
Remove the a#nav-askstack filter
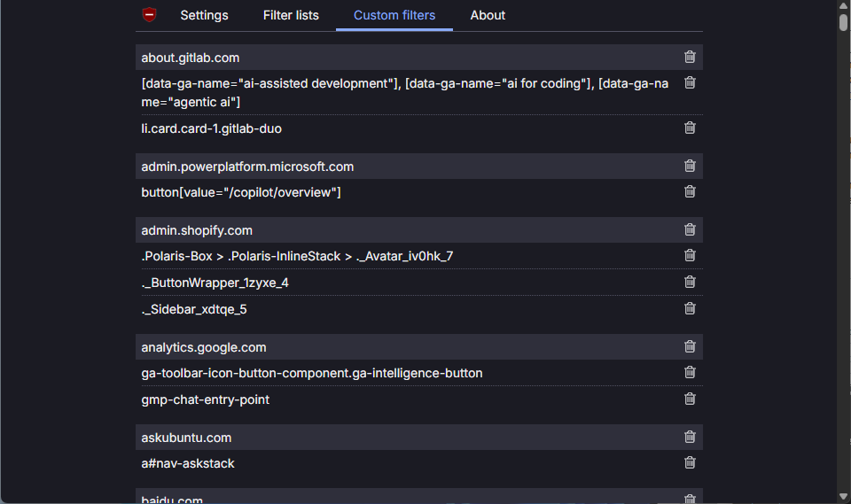coord(690,462)
